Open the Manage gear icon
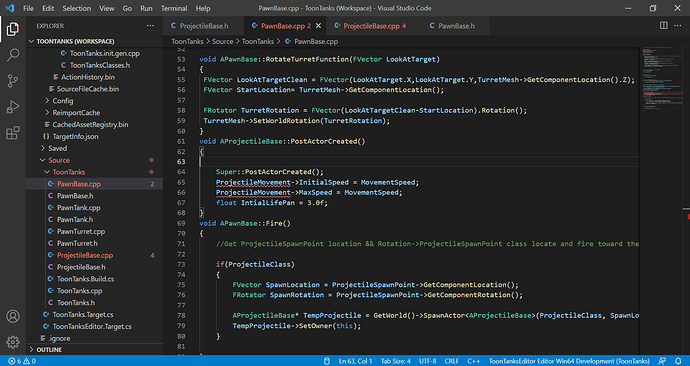690x366 pixels. (13, 342)
